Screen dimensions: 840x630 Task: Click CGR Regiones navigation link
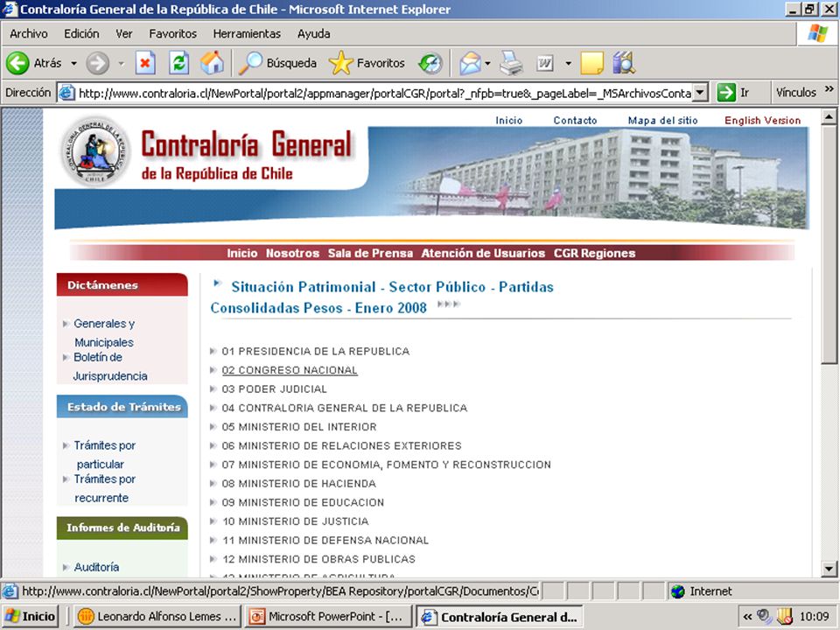tap(594, 254)
